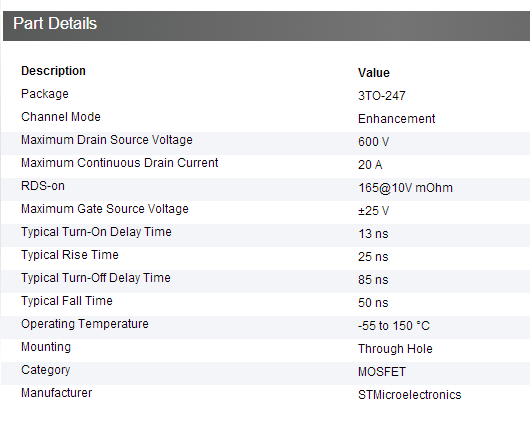Select the 20 A value
Image resolution: width=530 pixels, height=421 pixels.
(370, 165)
